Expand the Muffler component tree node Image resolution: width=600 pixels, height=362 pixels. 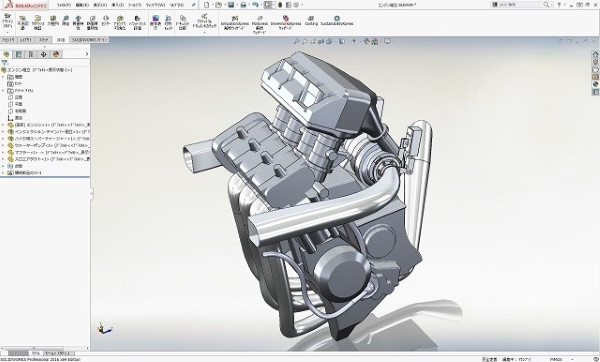tap(3, 152)
